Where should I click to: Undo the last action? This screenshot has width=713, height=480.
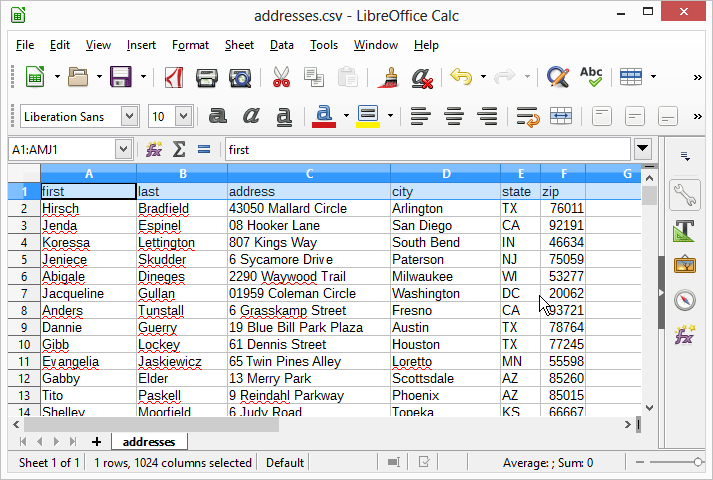(x=461, y=76)
